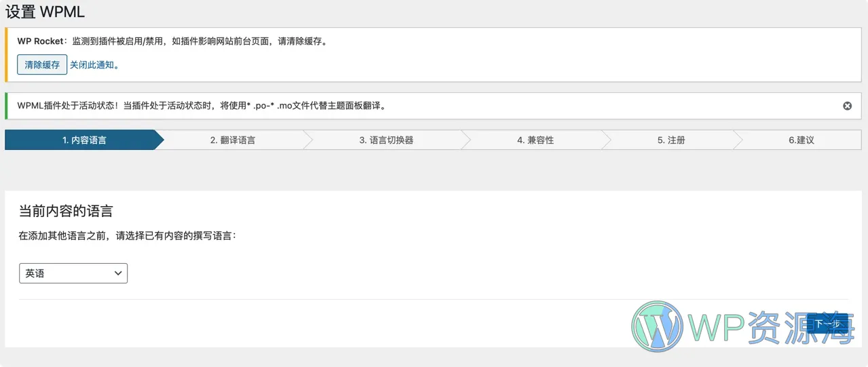Click the 当前内容的语言 heading
868x367 pixels.
66,211
